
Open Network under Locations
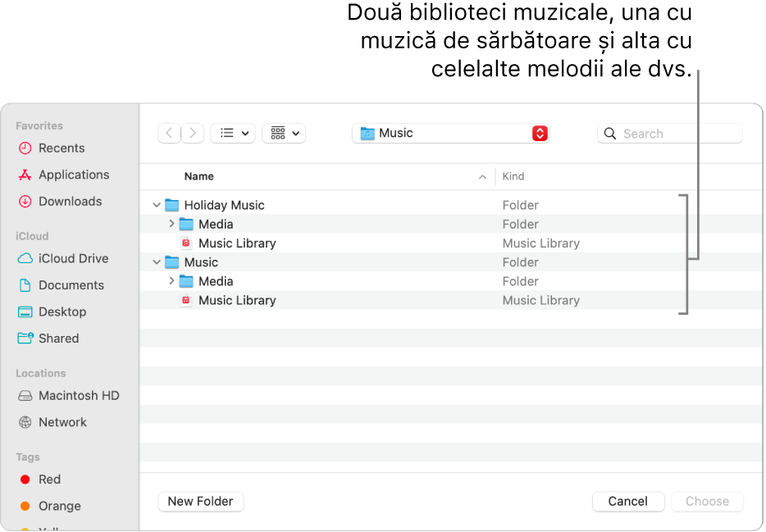52,422
